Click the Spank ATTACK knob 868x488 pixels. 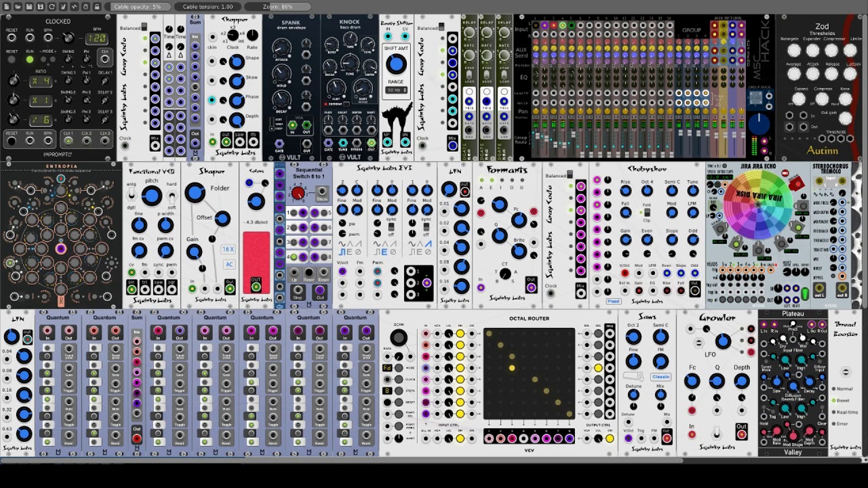pos(282,48)
